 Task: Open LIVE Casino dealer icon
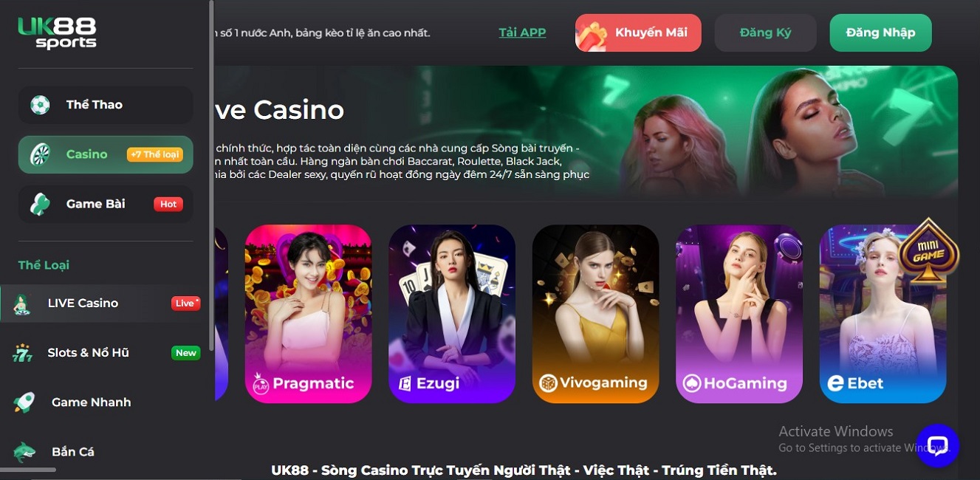pos(22,304)
